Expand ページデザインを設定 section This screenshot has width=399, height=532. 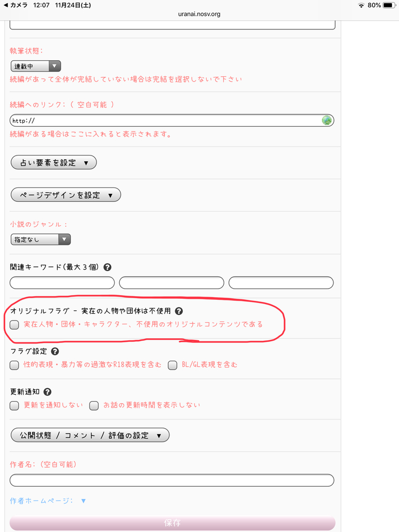66,195
